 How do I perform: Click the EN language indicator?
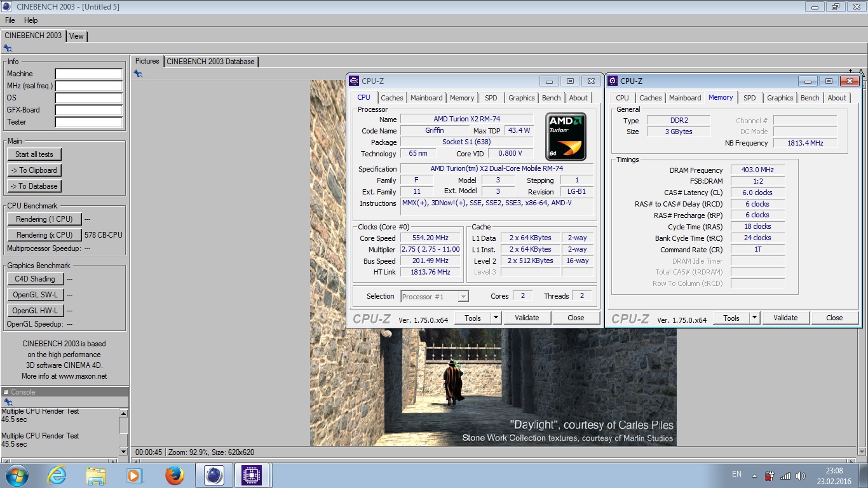(736, 474)
